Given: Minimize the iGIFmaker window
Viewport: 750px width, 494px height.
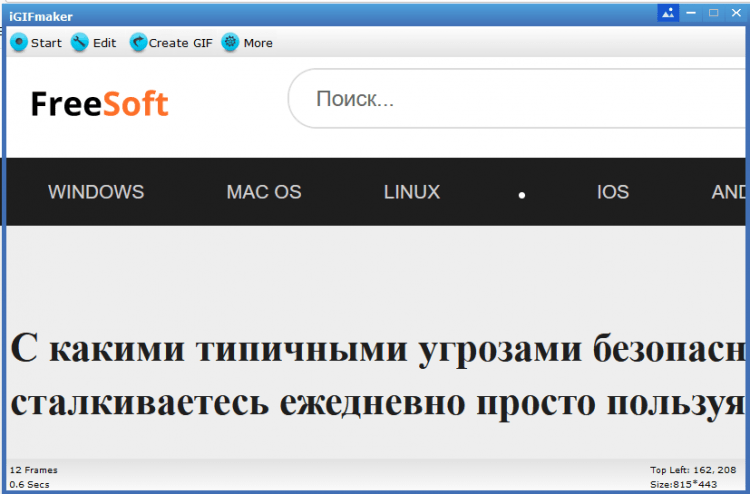Looking at the screenshot, I should 692,13.
